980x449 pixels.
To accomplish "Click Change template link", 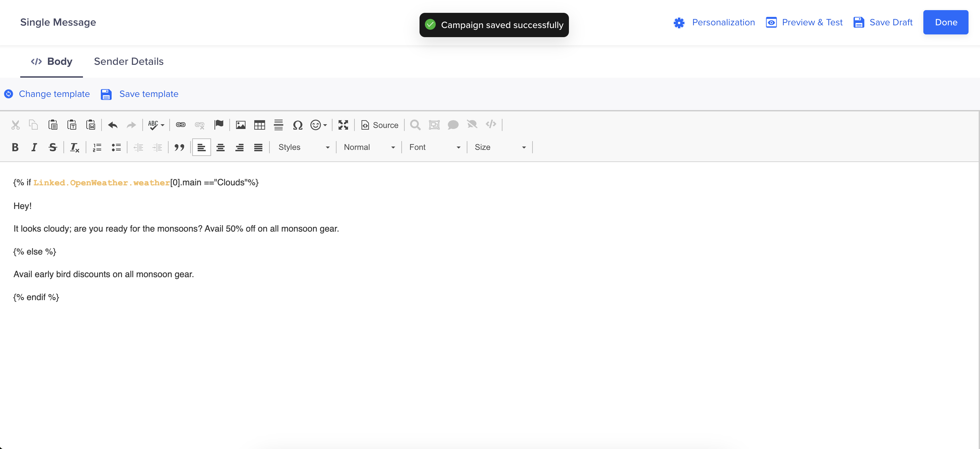I will click(x=47, y=94).
